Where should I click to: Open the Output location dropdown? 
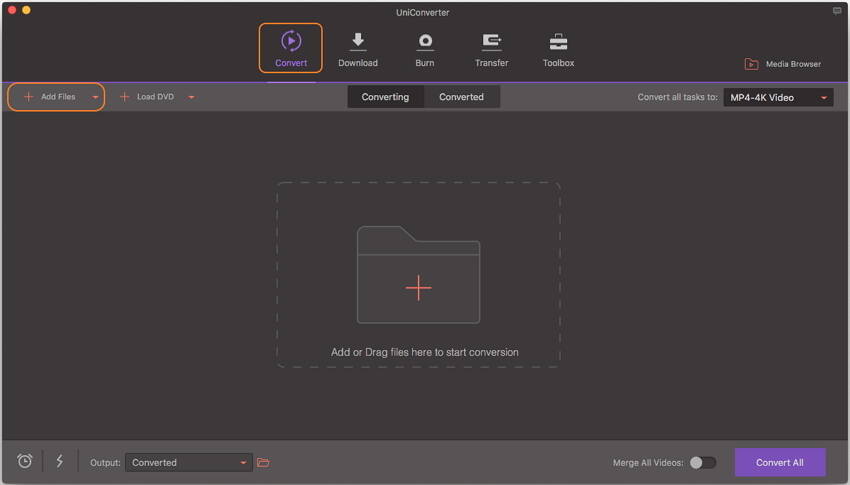tap(189, 462)
